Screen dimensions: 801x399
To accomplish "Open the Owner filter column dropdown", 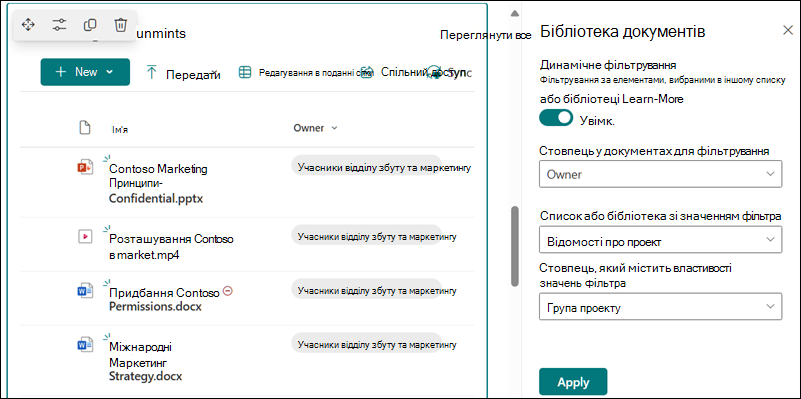I will point(661,174).
